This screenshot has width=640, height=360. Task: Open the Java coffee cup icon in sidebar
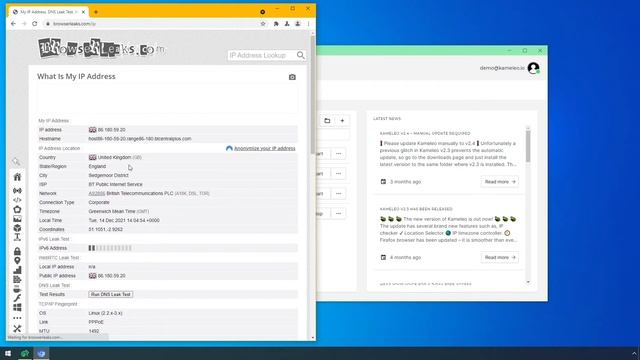(x=17, y=289)
